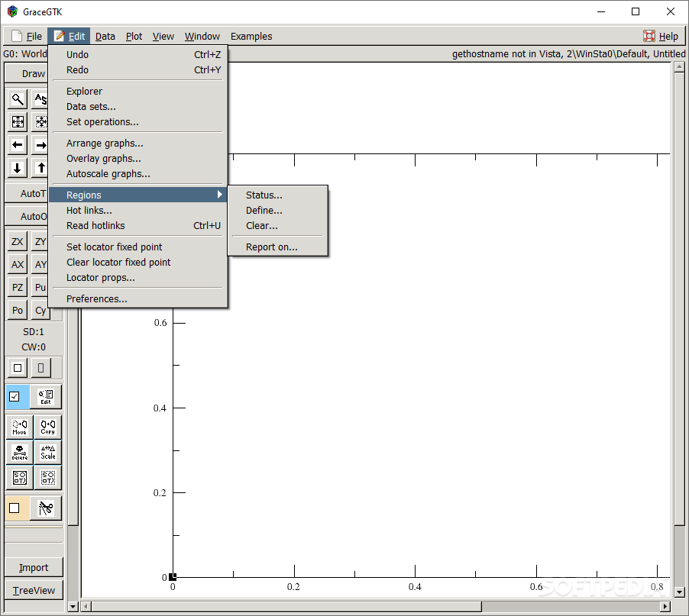The width and height of the screenshot is (689, 616).
Task: Open the Help menu
Action: pyautogui.click(x=661, y=36)
